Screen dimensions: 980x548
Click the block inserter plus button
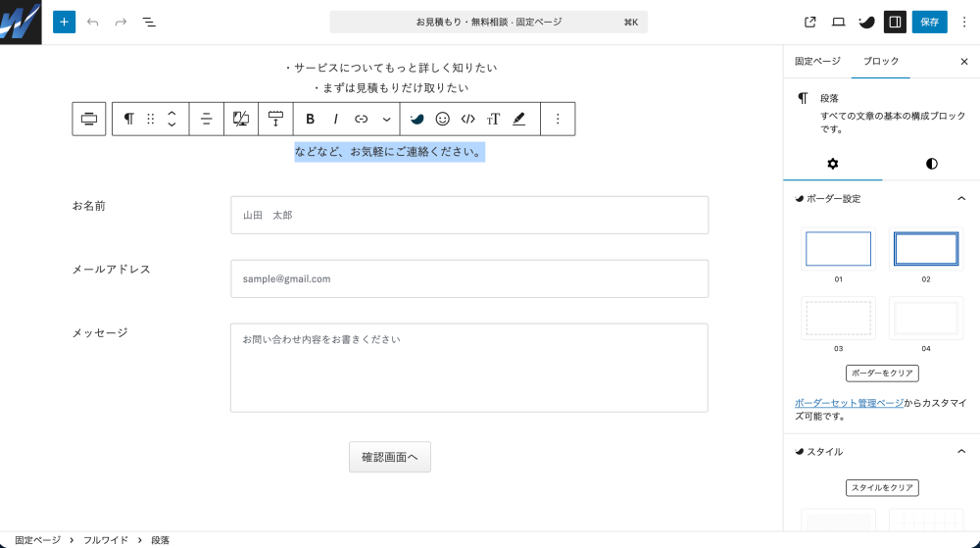pyautogui.click(x=64, y=22)
